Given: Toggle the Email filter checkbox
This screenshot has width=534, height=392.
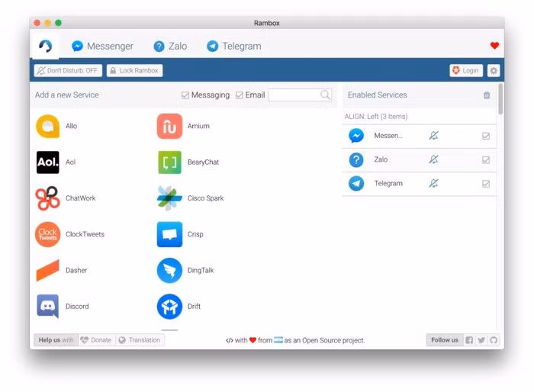Looking at the screenshot, I should 240,95.
